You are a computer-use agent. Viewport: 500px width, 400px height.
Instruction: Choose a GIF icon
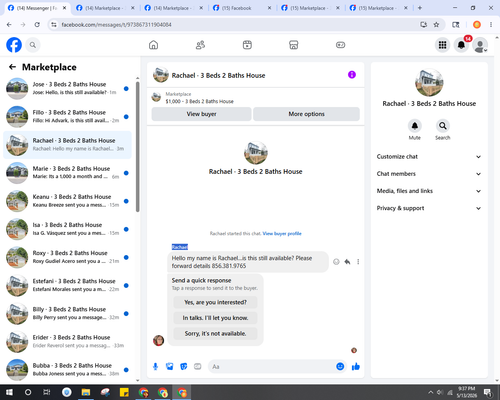pos(198,367)
